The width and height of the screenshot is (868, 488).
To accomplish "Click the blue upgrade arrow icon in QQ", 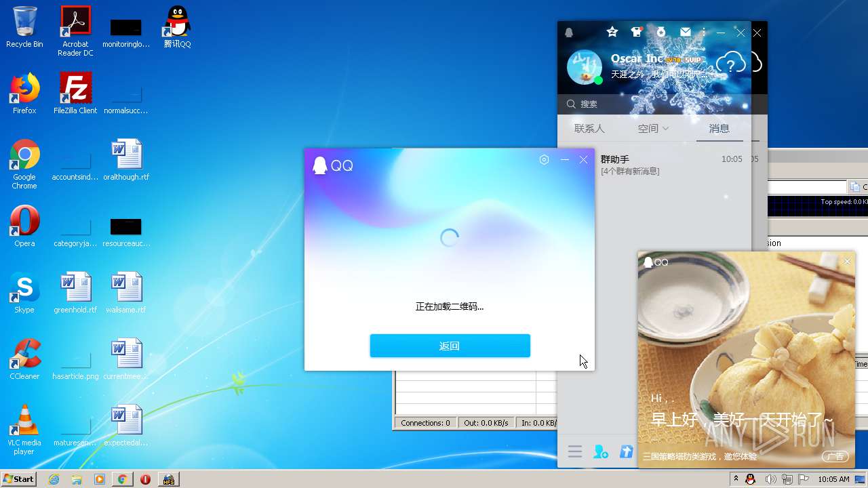I will click(x=626, y=451).
